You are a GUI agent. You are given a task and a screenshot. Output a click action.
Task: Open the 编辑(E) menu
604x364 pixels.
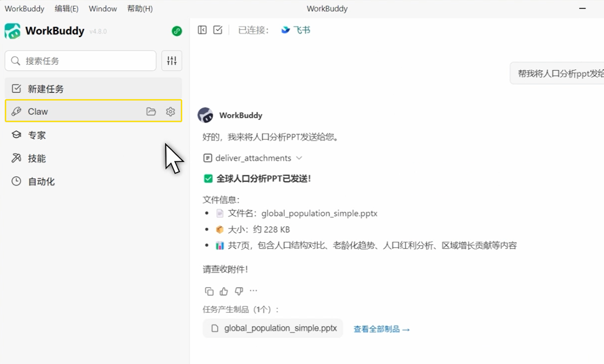coord(66,9)
